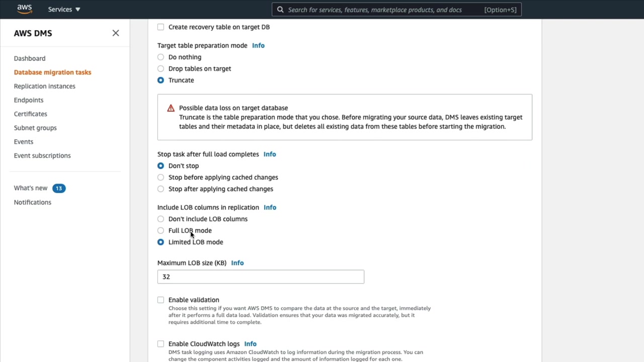Open the Services dropdown menu
The height and width of the screenshot is (362, 644).
[64, 10]
